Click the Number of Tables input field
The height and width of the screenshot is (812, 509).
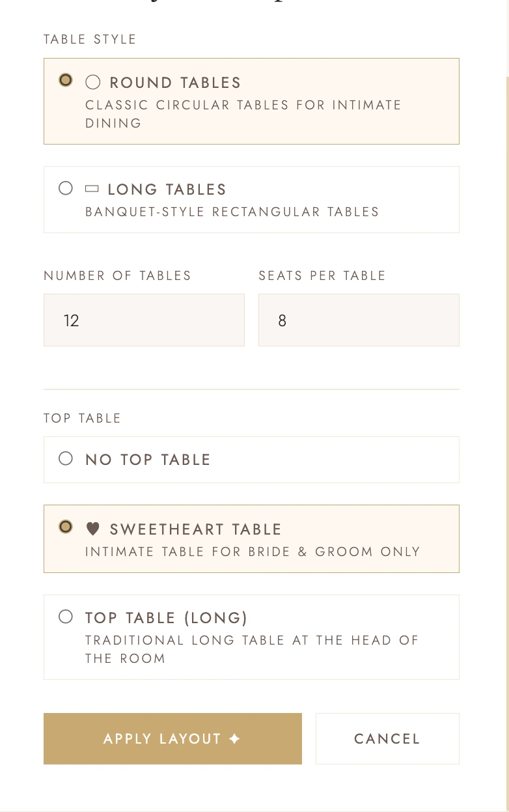click(144, 320)
